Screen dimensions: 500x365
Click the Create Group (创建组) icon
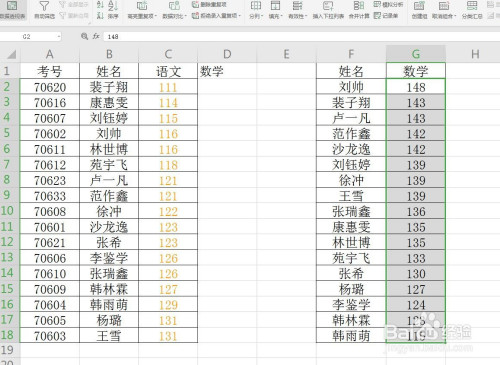(x=419, y=6)
